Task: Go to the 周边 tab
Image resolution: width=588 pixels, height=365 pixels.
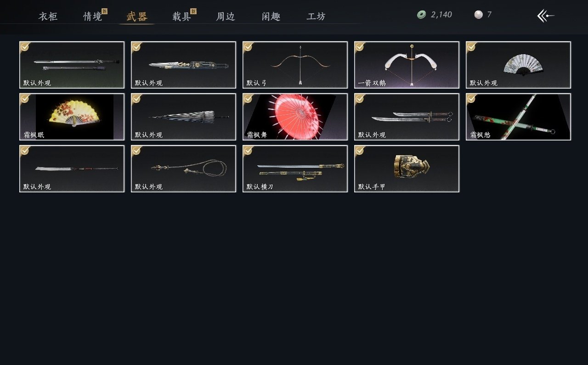Action: (226, 17)
